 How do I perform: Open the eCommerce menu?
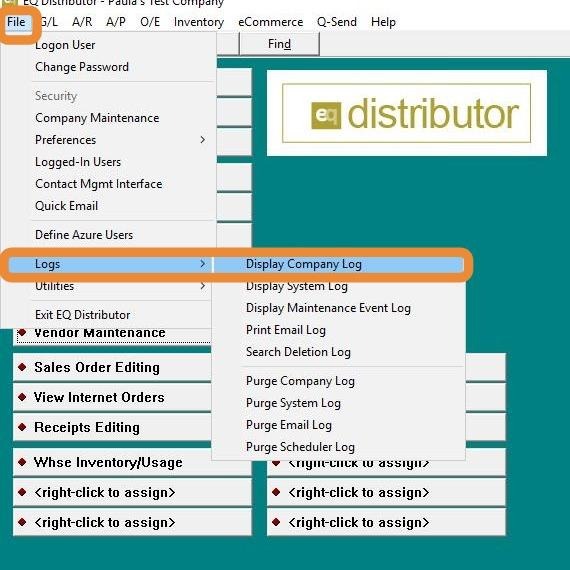[x=270, y=22]
